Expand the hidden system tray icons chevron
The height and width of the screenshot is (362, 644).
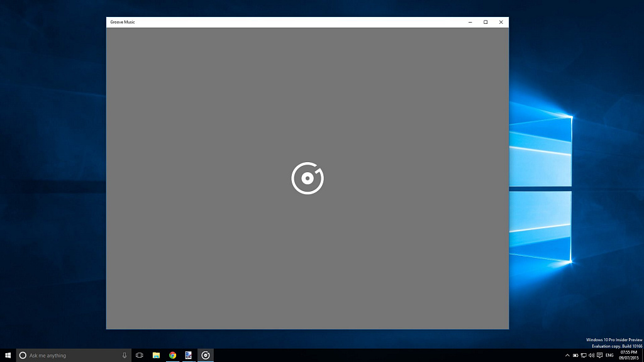[x=567, y=356]
